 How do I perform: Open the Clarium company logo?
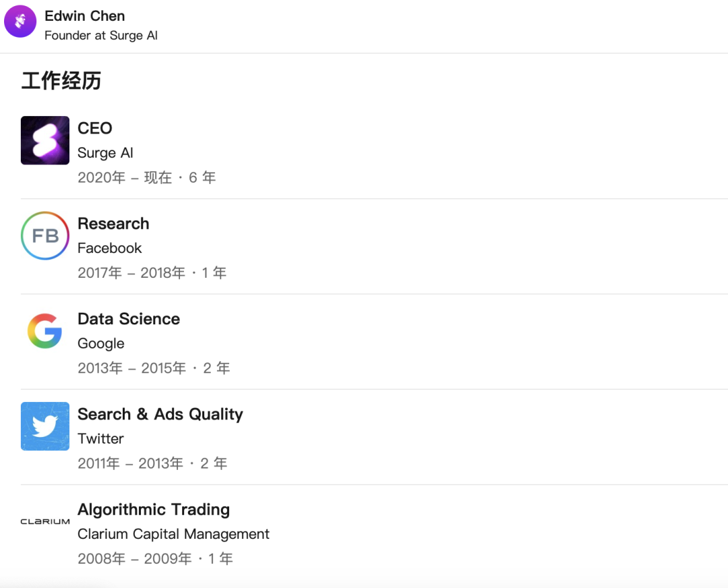point(45,521)
